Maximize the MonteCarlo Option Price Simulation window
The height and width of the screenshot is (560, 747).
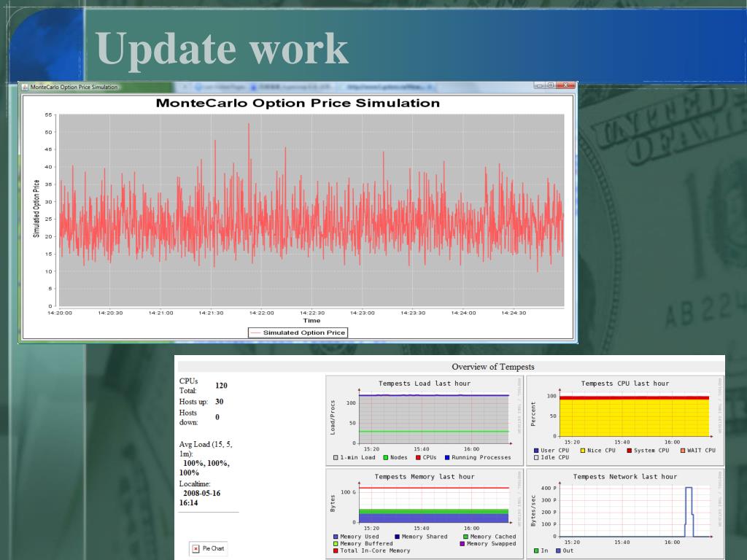(x=550, y=85)
